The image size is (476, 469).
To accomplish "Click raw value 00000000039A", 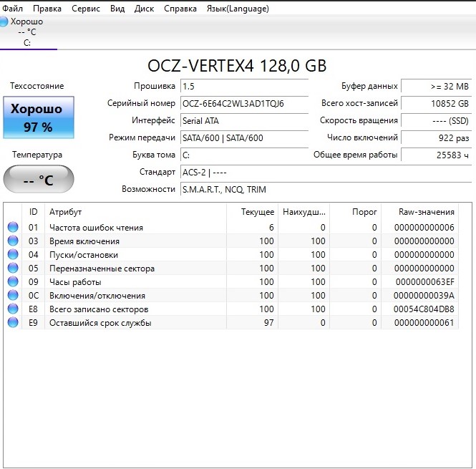I will click(x=424, y=296).
